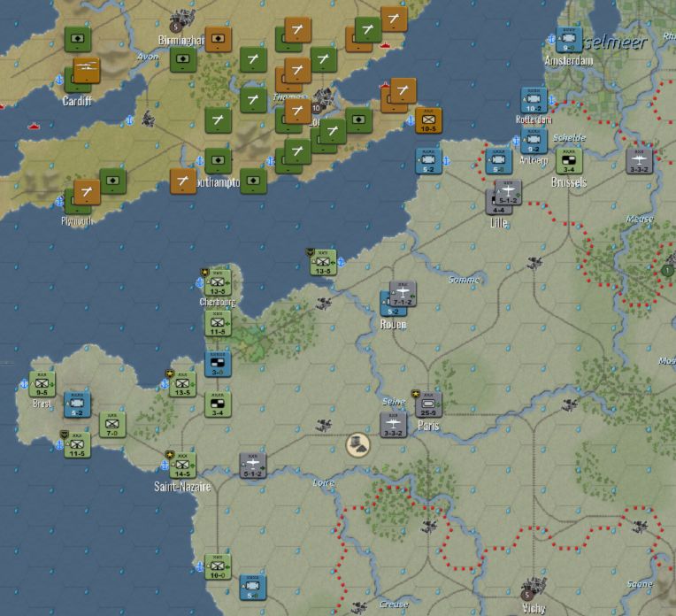This screenshot has height=616, width=676.
Task: Click the Lille city label
Action: click(x=499, y=223)
